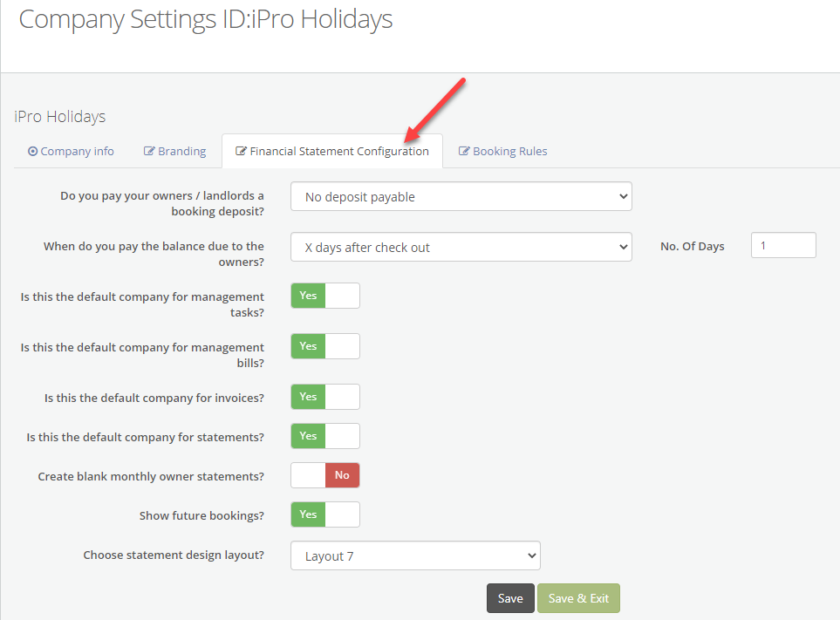Select Financial Statement Configuration tab
The height and width of the screenshot is (620, 840).
click(x=332, y=152)
